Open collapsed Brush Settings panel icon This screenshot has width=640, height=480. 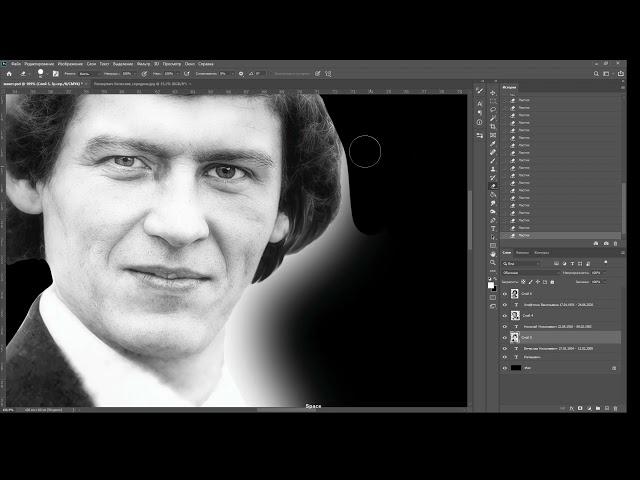[x=480, y=91]
